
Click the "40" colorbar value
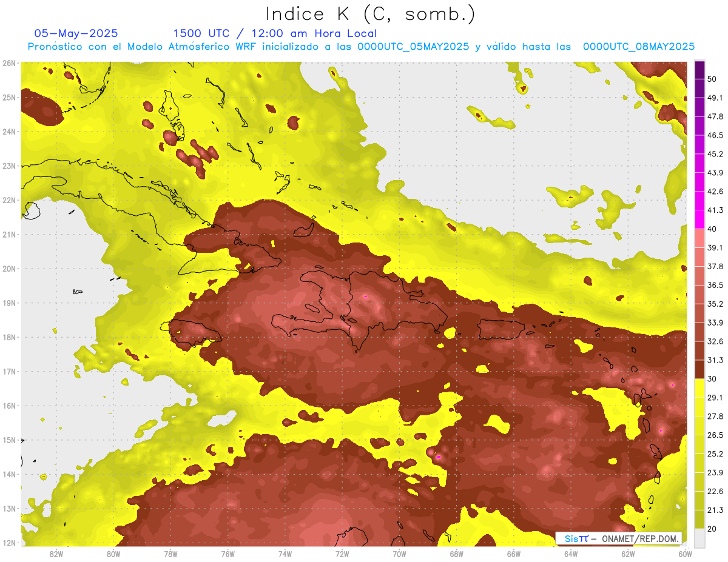pos(712,229)
